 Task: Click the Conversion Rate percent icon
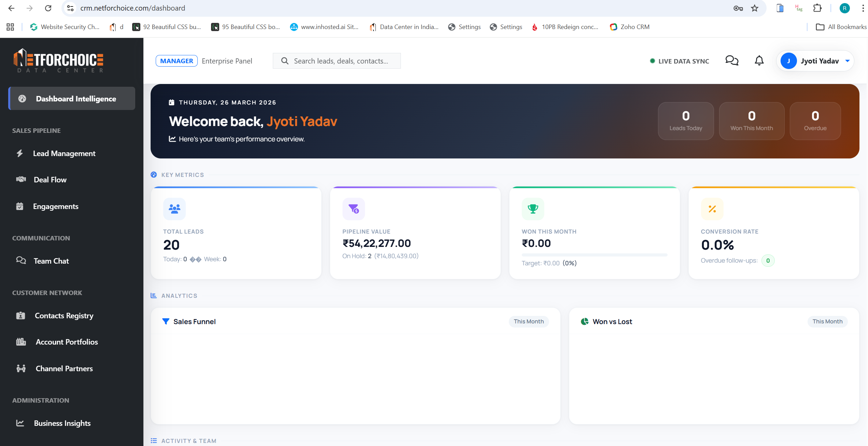(712, 209)
